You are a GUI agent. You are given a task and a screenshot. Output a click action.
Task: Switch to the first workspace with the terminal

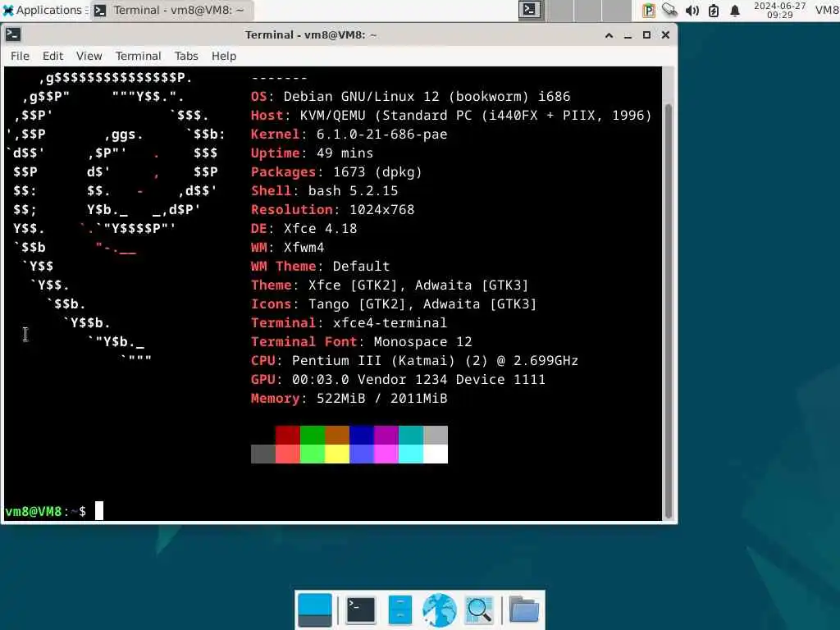(531, 10)
